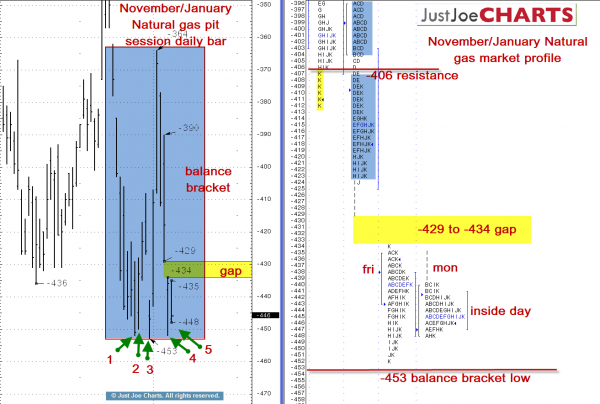Click the green arrow above number 3
The width and height of the screenshot is (600, 404).
pyautogui.click(x=148, y=348)
